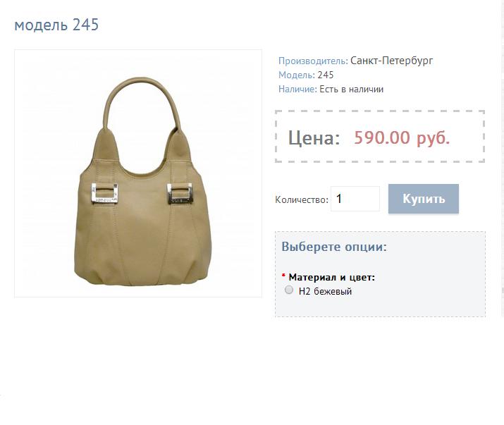Click the Цена label in price box
Screen dimensions: 504x425
coord(314,138)
